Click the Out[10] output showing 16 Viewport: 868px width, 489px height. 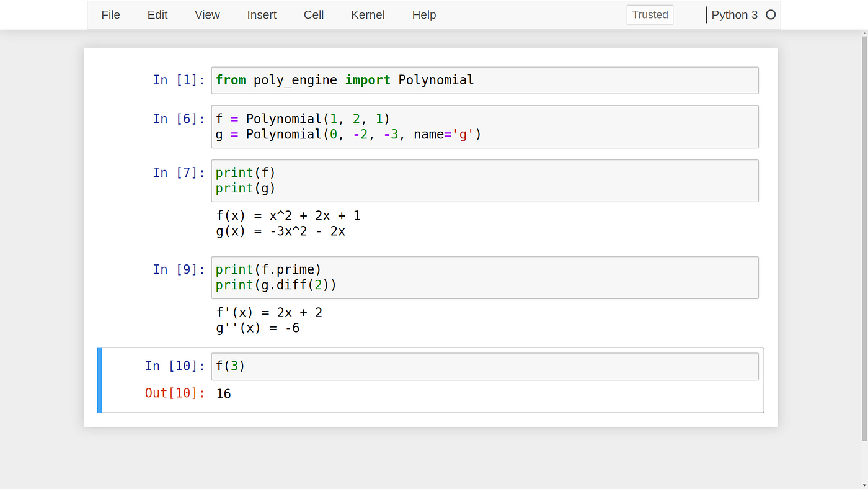coord(223,393)
